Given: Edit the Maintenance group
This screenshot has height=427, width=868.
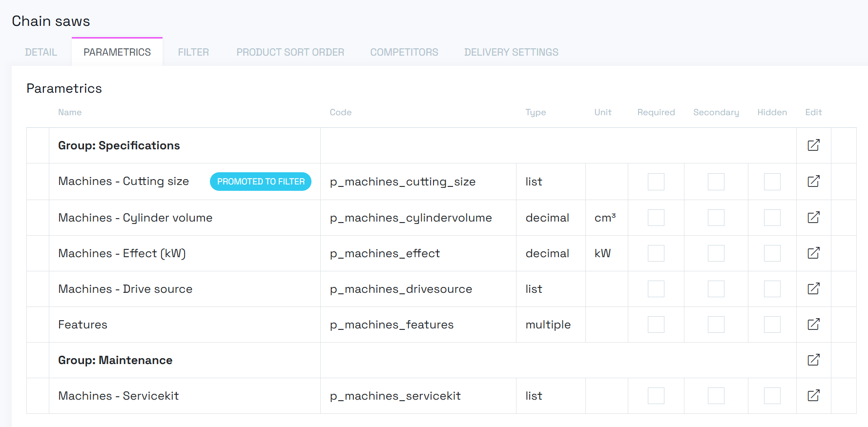Looking at the screenshot, I should tap(813, 360).
